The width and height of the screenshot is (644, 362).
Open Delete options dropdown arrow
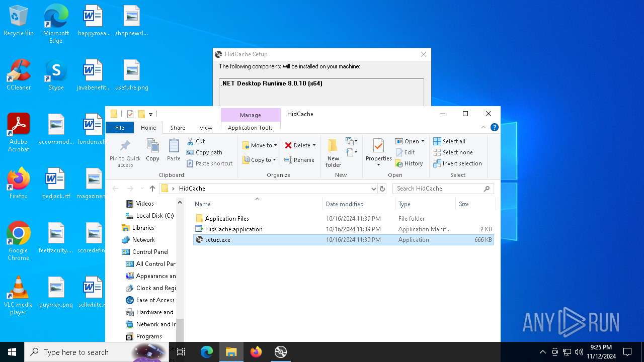[314, 145]
